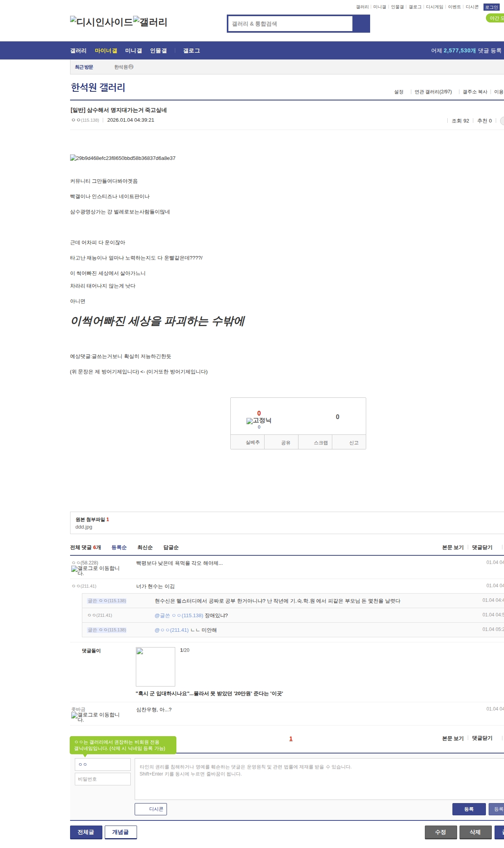Click the 로그인 button at top

click(491, 7)
